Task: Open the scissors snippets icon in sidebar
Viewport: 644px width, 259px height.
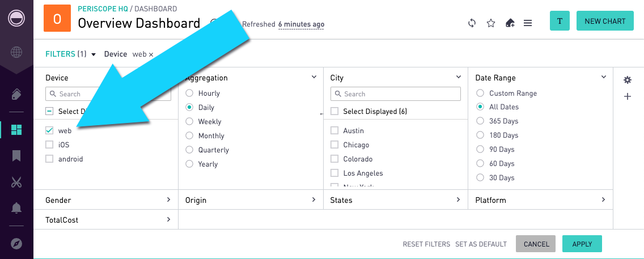Action: point(16,182)
